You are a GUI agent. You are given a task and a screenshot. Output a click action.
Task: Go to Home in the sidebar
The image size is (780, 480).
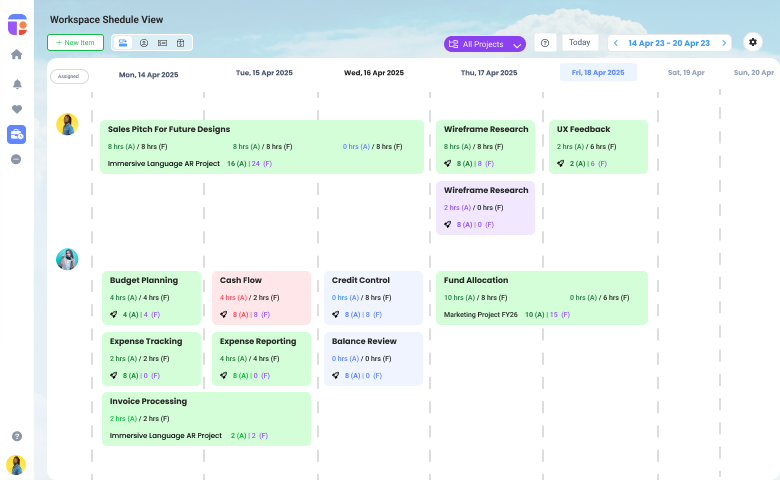tap(16, 55)
